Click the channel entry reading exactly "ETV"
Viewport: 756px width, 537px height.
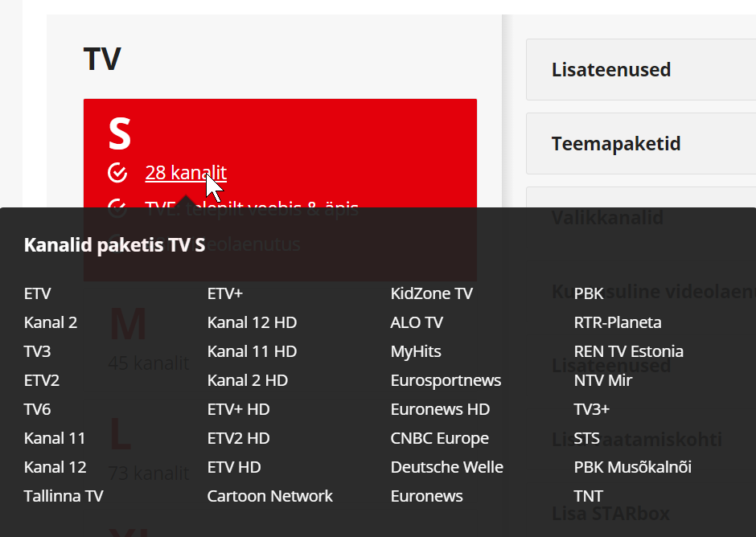38,293
